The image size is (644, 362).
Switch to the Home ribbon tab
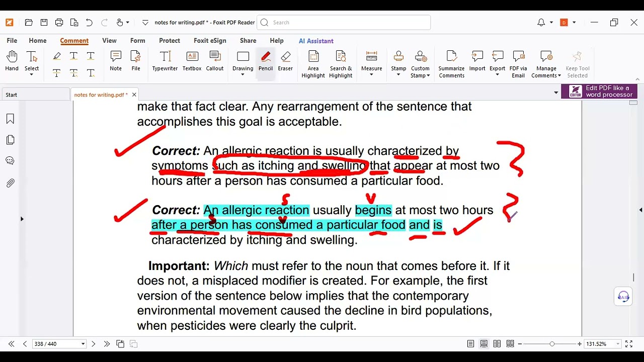(38, 41)
